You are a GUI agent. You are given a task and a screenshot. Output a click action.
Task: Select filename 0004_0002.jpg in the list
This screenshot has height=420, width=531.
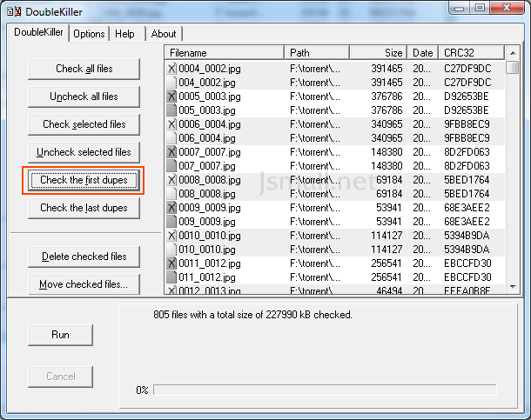(x=210, y=69)
